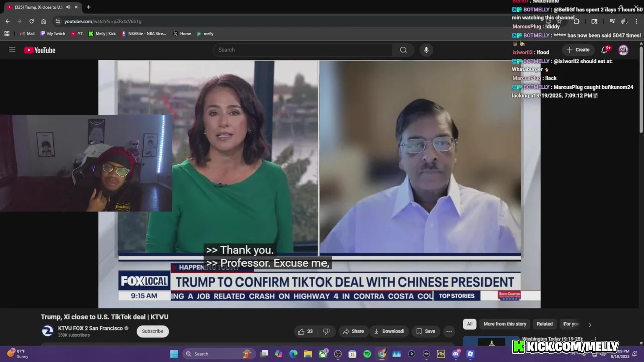This screenshot has height=362, width=644.
Task: Open the Chrome apps grid icon
Action: (7, 34)
